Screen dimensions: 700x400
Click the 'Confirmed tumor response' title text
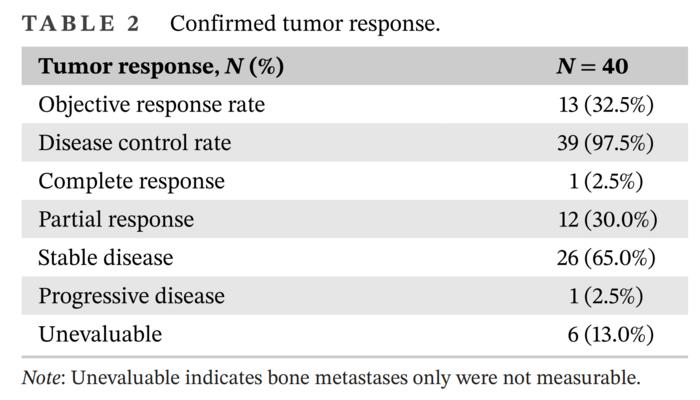coord(305,23)
